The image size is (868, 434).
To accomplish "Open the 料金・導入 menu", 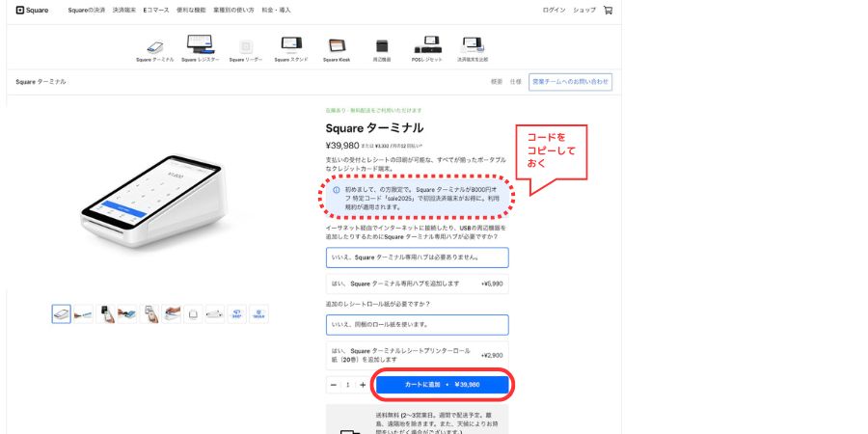I will point(276,10).
